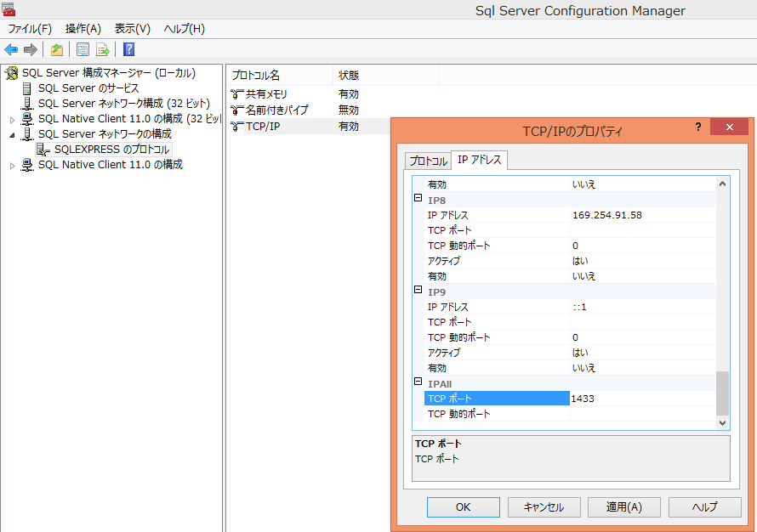Viewport: 757px width, 532px height.
Task: Collapse the IP9 property group
Action: (x=418, y=290)
